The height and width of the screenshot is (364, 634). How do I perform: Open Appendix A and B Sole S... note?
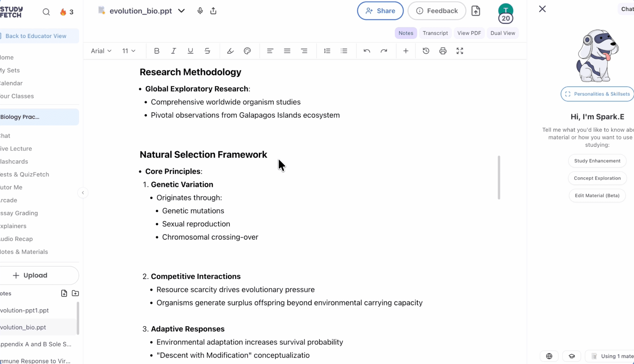pos(35,344)
